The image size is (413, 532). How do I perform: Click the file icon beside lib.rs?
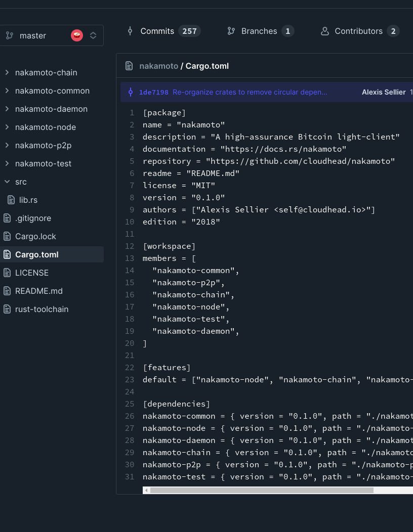tap(11, 200)
